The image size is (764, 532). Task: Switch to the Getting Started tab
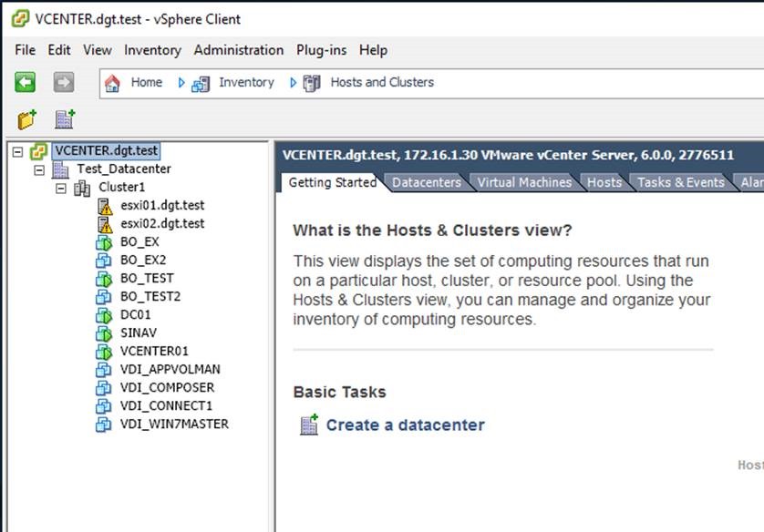click(x=332, y=182)
